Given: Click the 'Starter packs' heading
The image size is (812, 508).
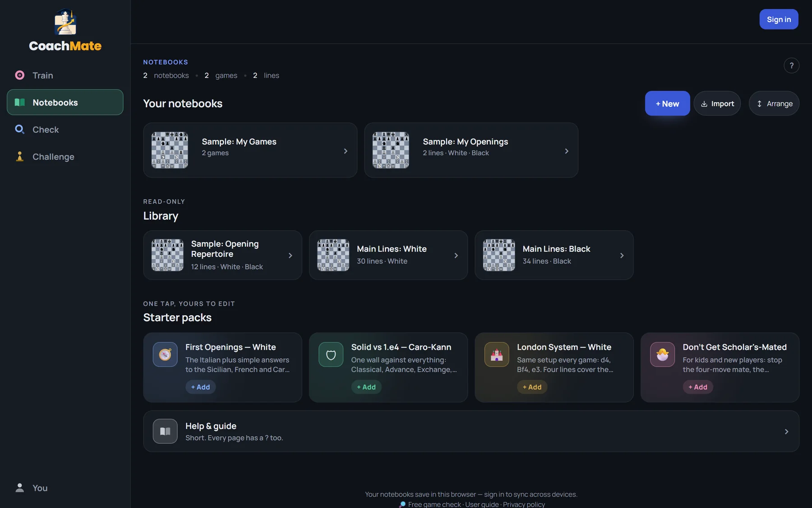Looking at the screenshot, I should tap(177, 317).
